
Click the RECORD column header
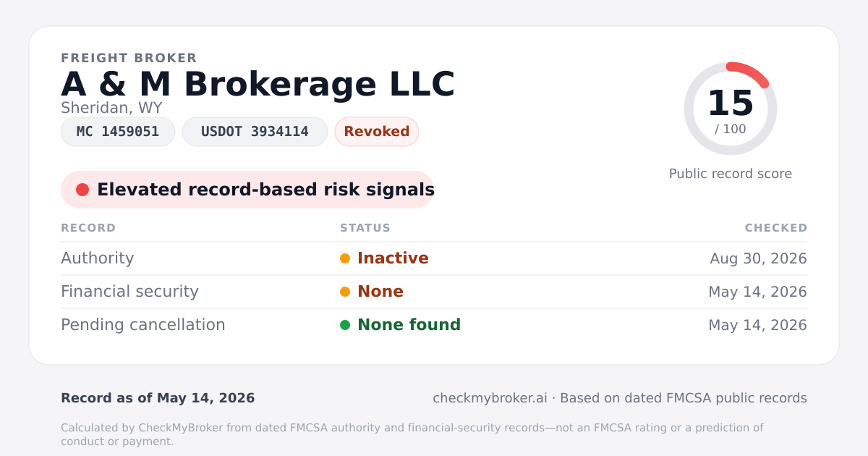click(x=88, y=228)
